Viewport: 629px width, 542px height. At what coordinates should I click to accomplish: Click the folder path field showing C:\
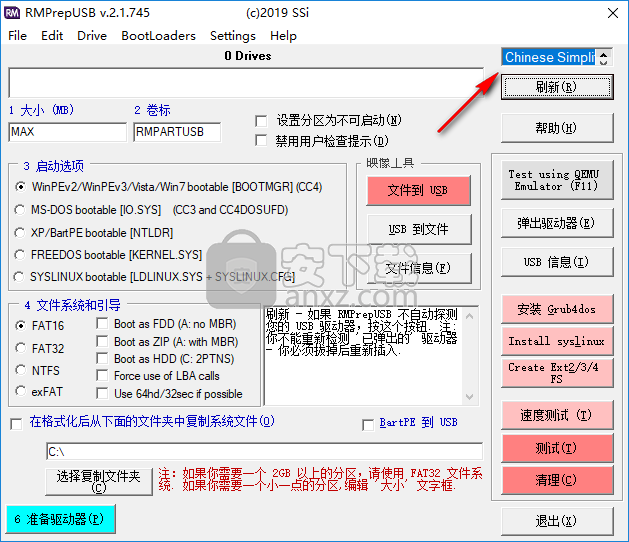tap(264, 452)
